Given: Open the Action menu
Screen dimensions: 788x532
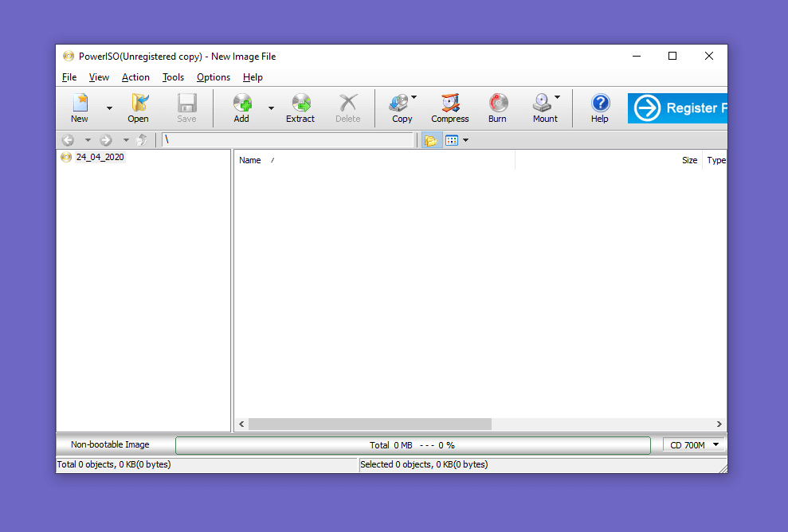Looking at the screenshot, I should 135,77.
